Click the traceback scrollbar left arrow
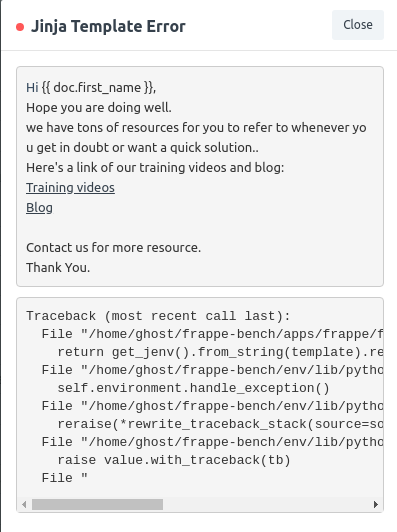Screen dimensions: 397x532 (x=24, y=504)
